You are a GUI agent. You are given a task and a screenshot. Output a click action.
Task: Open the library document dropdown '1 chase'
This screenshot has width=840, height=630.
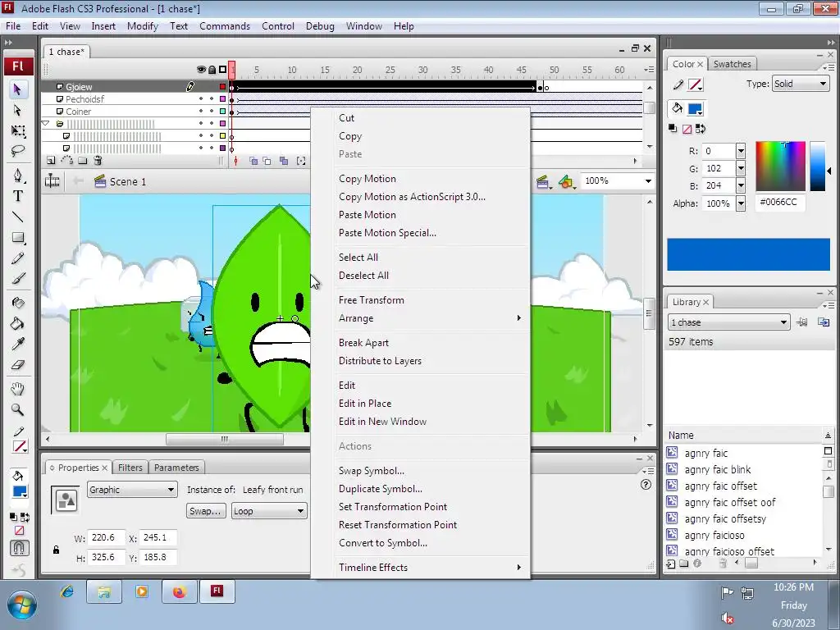click(x=729, y=322)
